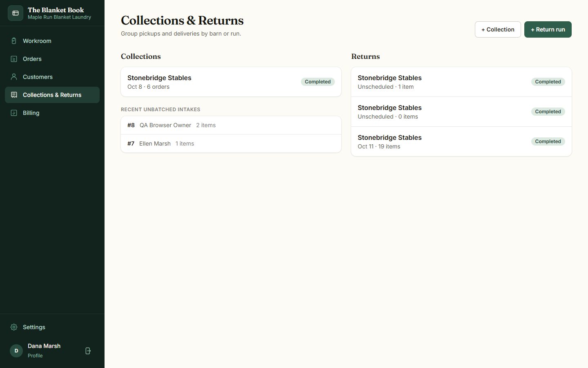Go to the Orders page
Screen dimensions: 588x368
pos(52,59)
